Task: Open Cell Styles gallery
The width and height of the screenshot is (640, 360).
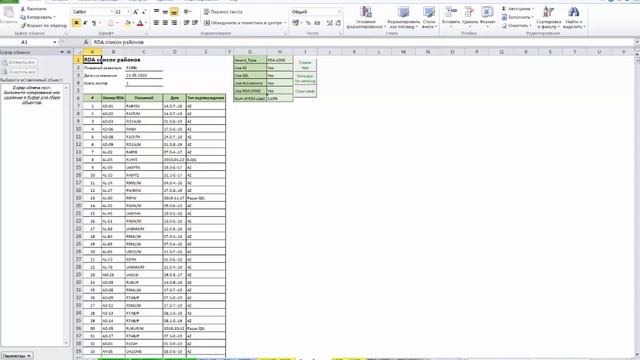Action: click(429, 18)
